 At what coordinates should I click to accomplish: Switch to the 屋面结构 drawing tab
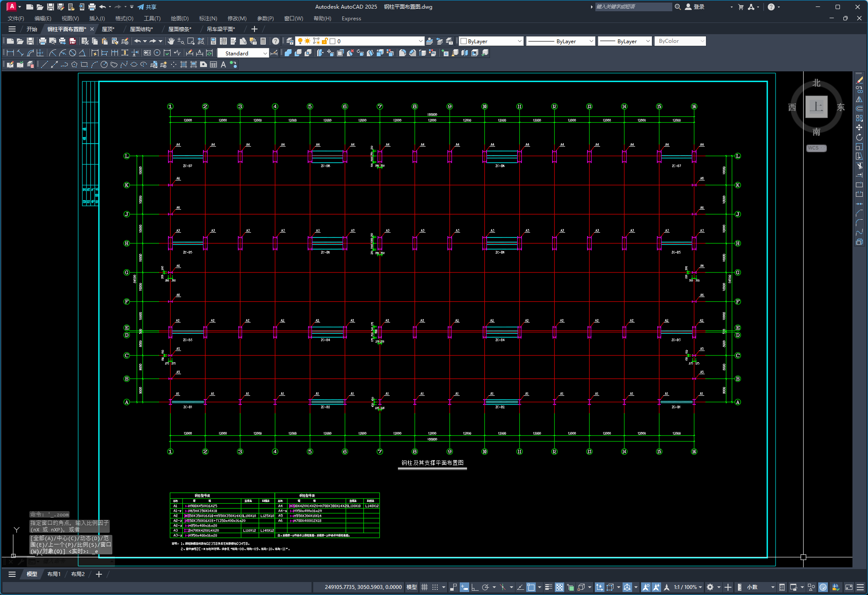click(x=141, y=29)
